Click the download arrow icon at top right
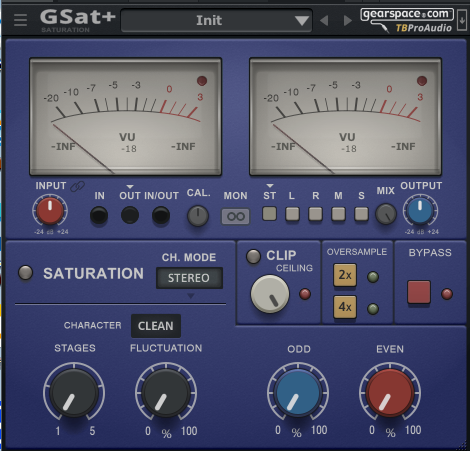Viewport: 470px width, 451px height. coord(462,20)
